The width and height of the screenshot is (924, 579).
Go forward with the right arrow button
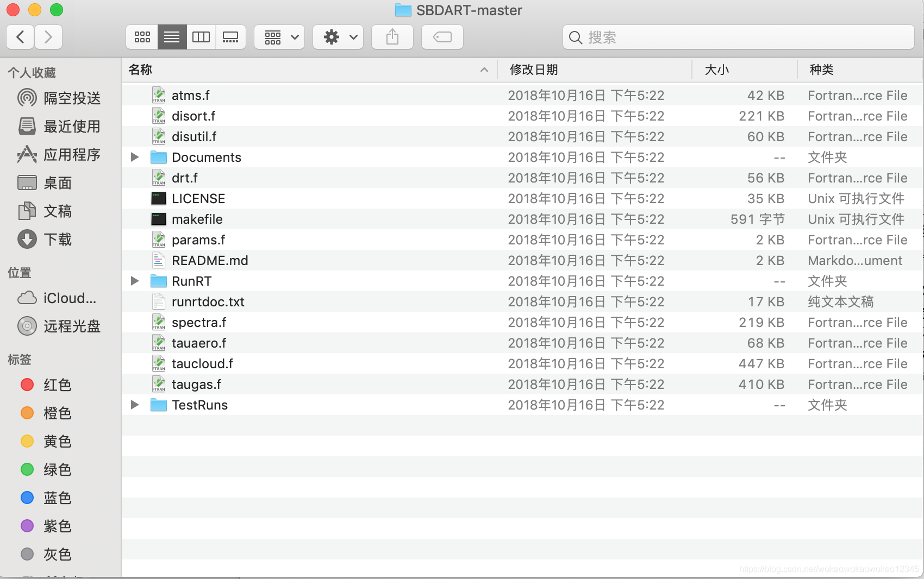click(x=48, y=37)
